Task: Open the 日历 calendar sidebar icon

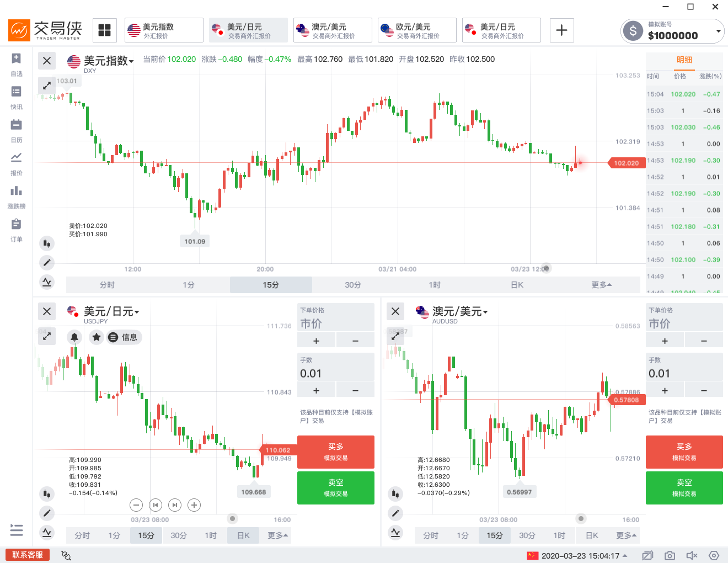Action: (x=17, y=125)
